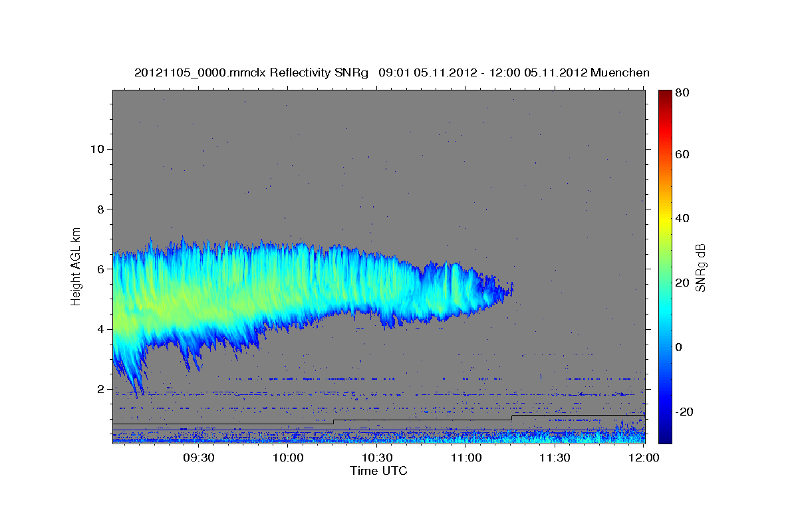Image resolution: width=798 pixels, height=532 pixels.
Task: Click the height tick label 6
Action: (99, 269)
